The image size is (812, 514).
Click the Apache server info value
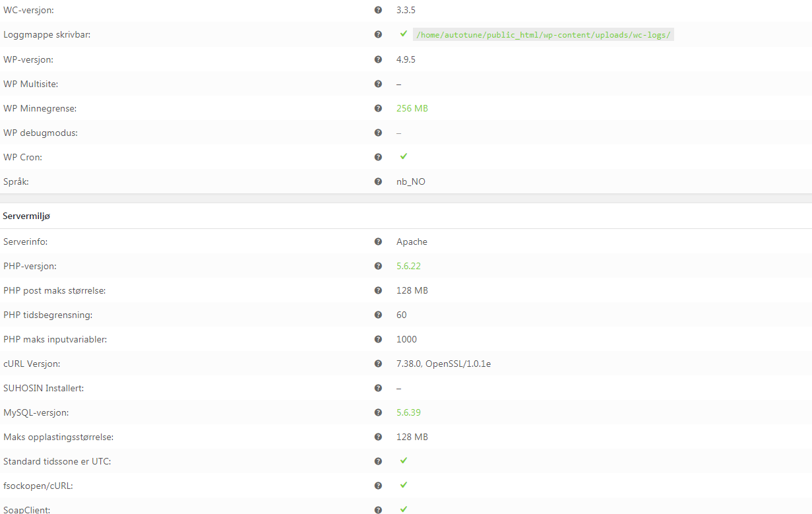pyautogui.click(x=412, y=241)
